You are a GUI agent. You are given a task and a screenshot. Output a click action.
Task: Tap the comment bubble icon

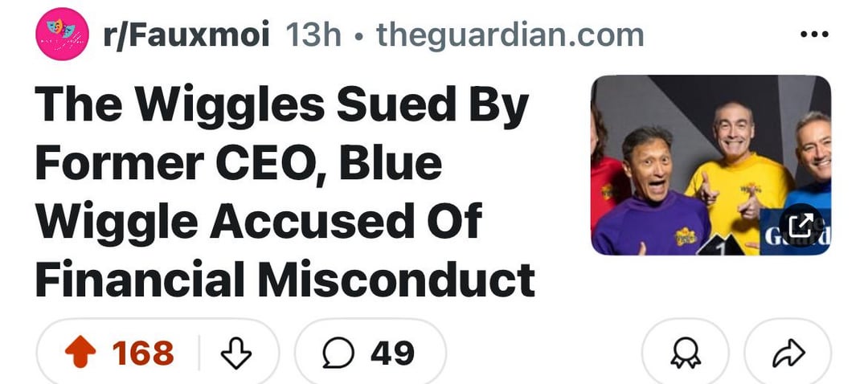coord(338,353)
